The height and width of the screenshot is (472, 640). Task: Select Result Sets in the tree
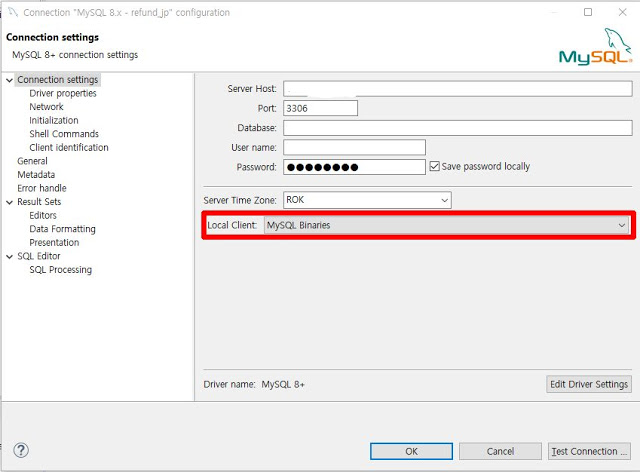[x=39, y=202]
